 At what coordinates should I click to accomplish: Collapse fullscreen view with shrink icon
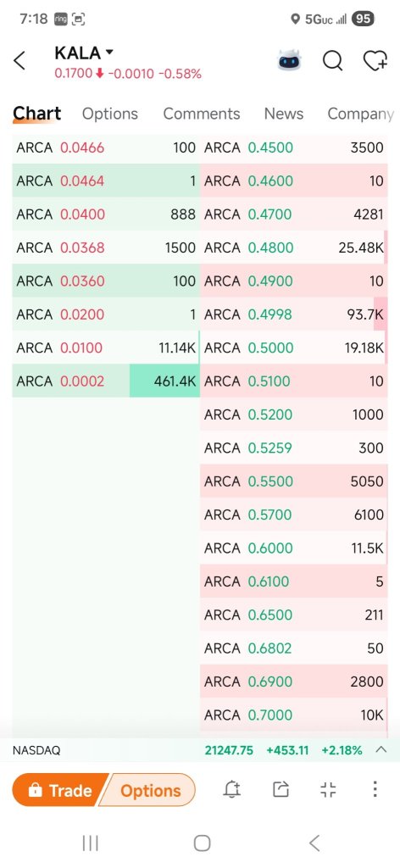click(328, 789)
